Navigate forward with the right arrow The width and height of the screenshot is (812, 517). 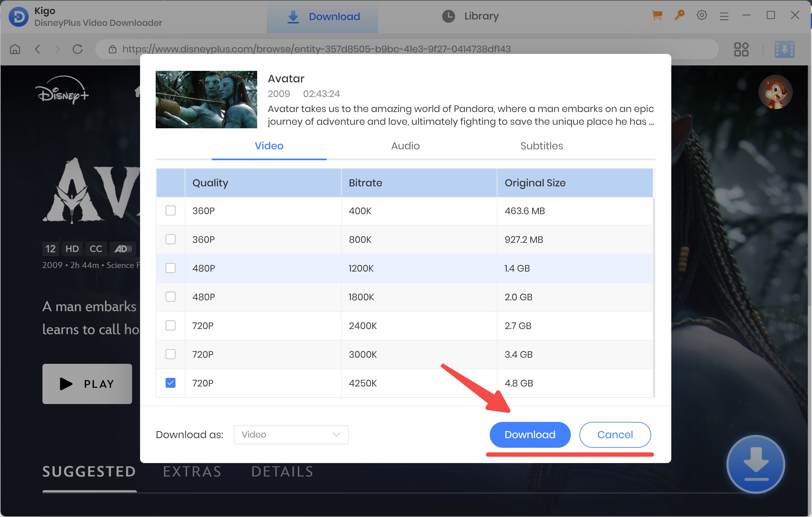click(57, 49)
